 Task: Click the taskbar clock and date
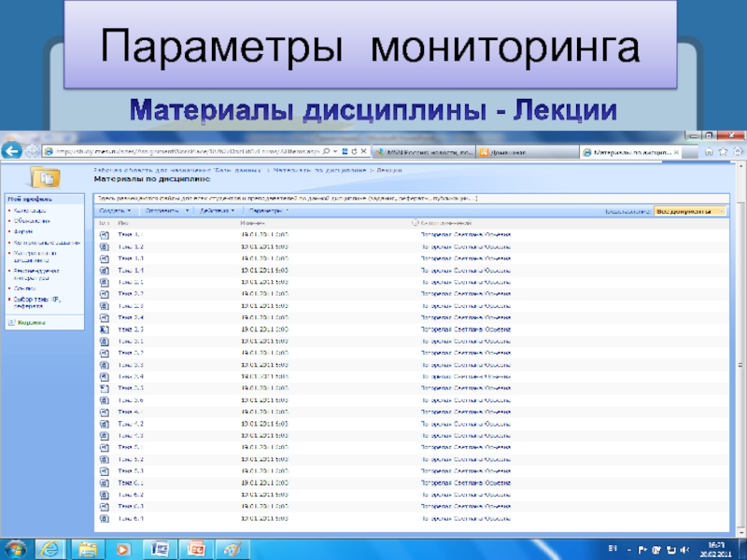[x=715, y=550]
